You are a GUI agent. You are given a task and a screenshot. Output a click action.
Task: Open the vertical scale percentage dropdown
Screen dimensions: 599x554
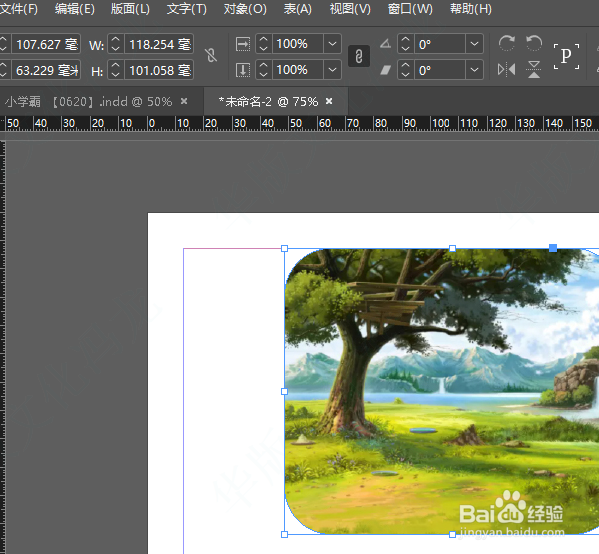(332, 70)
